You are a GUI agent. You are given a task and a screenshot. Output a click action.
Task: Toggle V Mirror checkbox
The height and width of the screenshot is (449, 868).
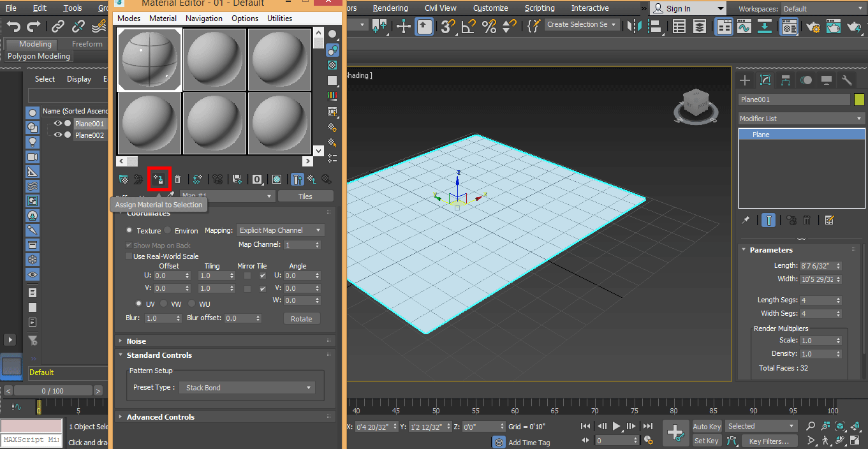[x=247, y=288]
